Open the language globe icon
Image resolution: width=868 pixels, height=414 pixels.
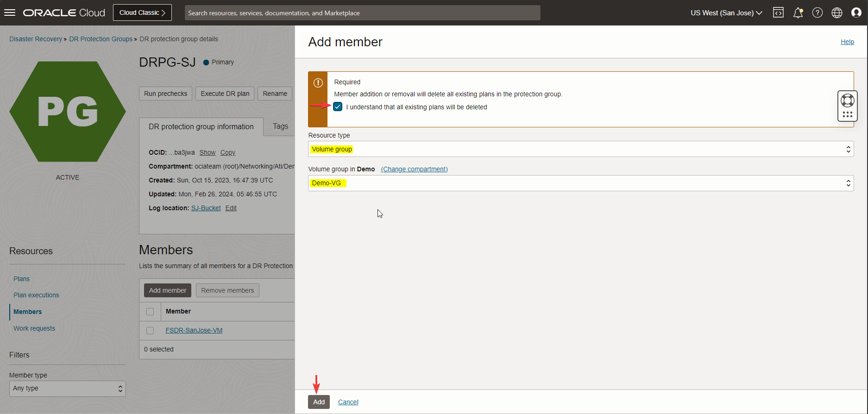pos(837,13)
